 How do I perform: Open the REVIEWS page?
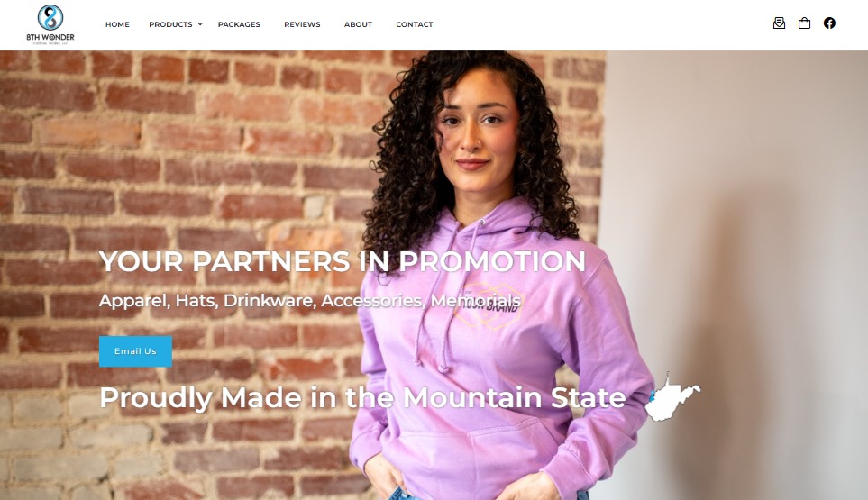[x=302, y=24]
